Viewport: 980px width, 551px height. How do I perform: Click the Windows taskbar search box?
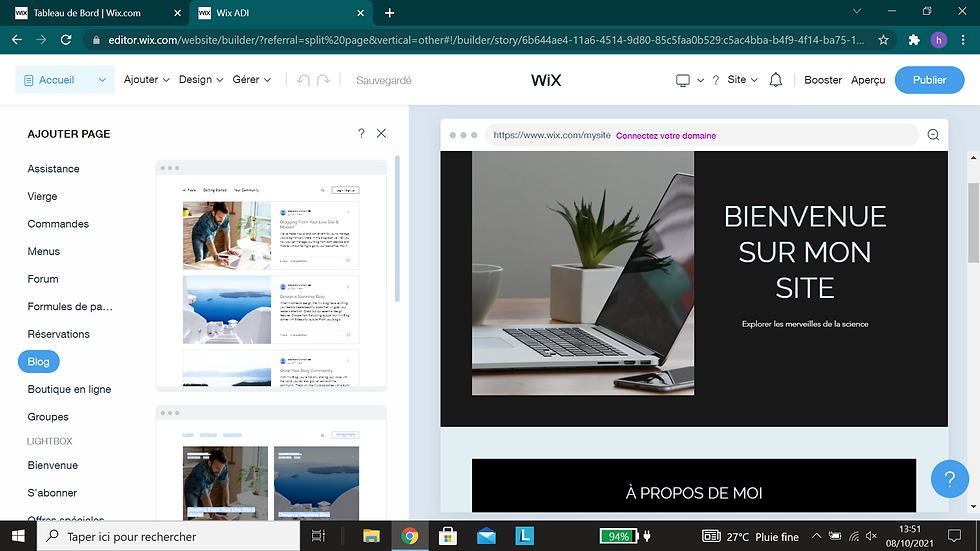point(169,536)
